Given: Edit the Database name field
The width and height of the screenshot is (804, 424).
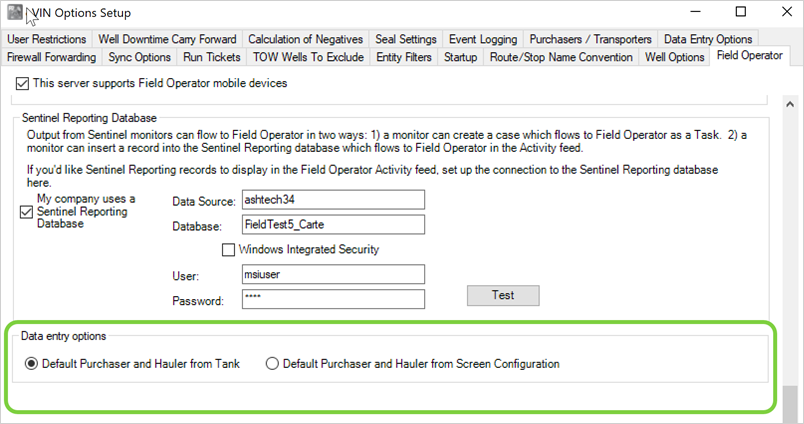Looking at the screenshot, I should point(333,224).
